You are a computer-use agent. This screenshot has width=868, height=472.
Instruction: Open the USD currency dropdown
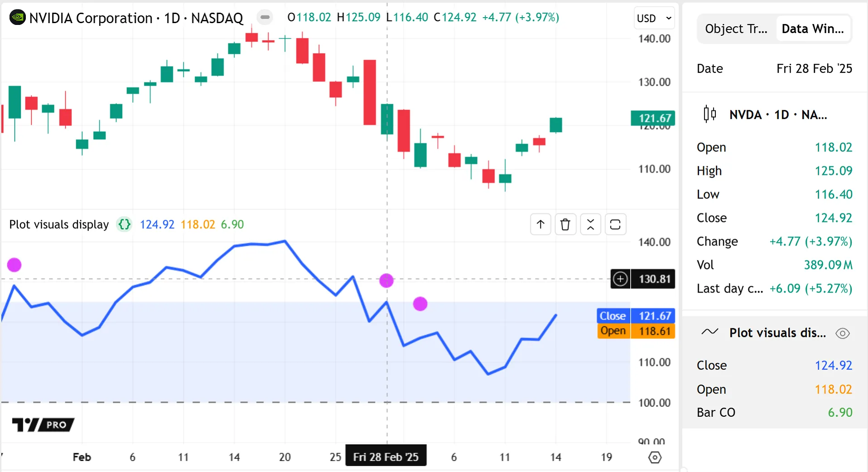[x=654, y=18]
